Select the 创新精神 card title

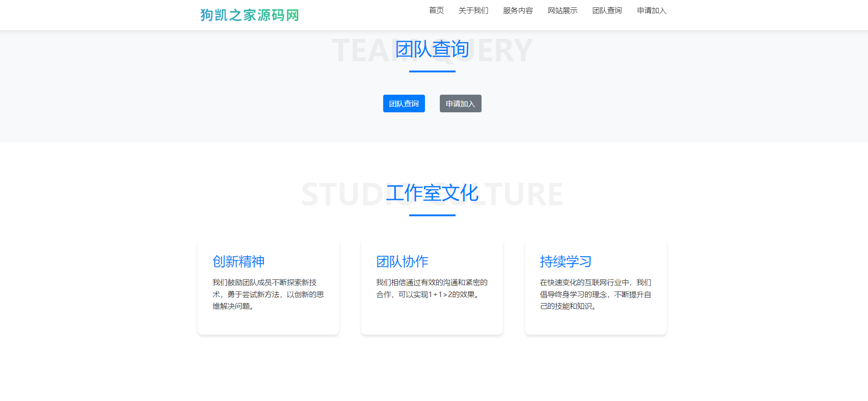pos(238,262)
